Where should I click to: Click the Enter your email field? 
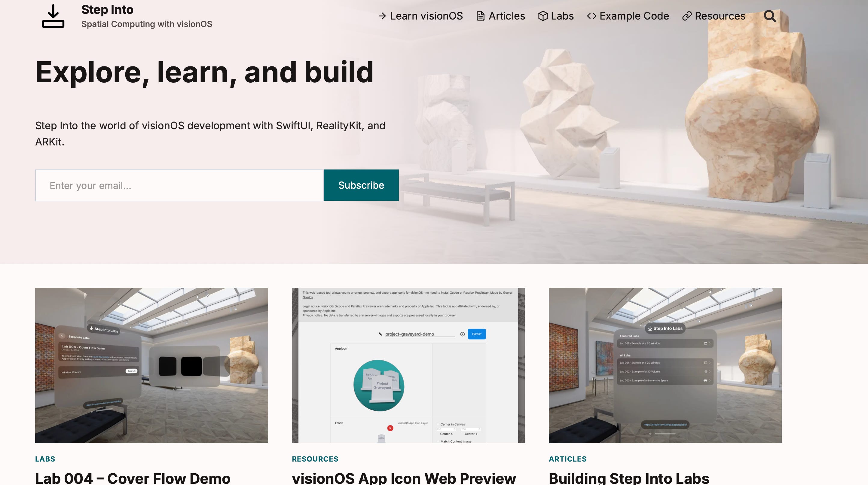[x=180, y=185]
